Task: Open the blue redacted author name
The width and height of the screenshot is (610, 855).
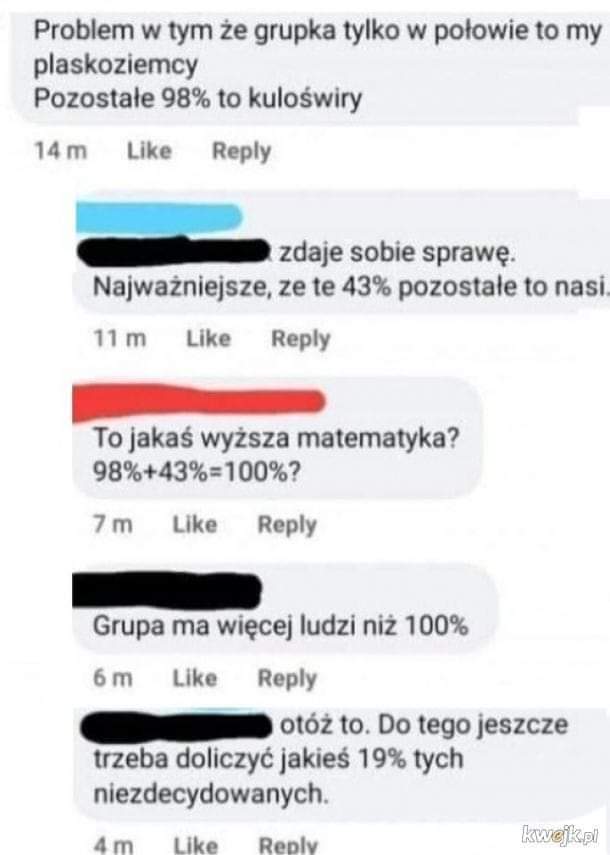Action: [159, 218]
